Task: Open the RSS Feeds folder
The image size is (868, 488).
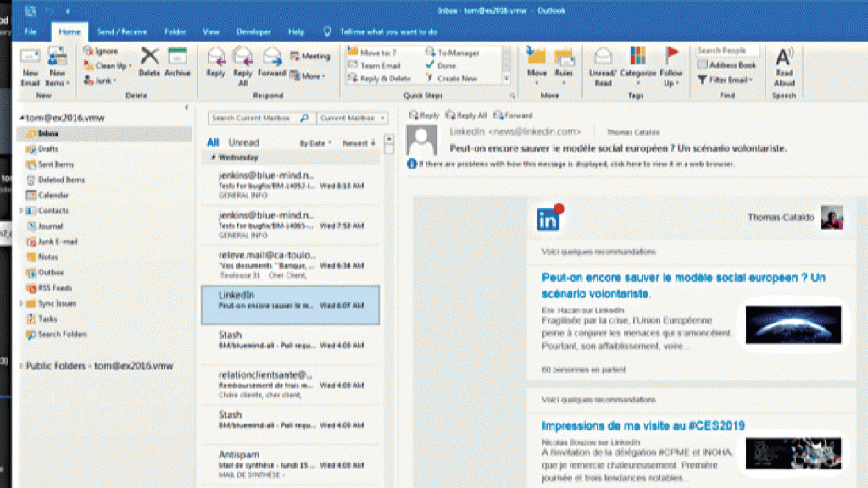Action: [x=55, y=288]
